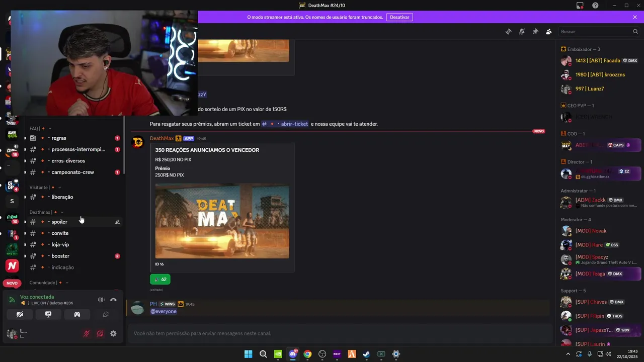Click the #abrir-ticket channel mention link
The image size is (644, 362).
(x=285, y=124)
